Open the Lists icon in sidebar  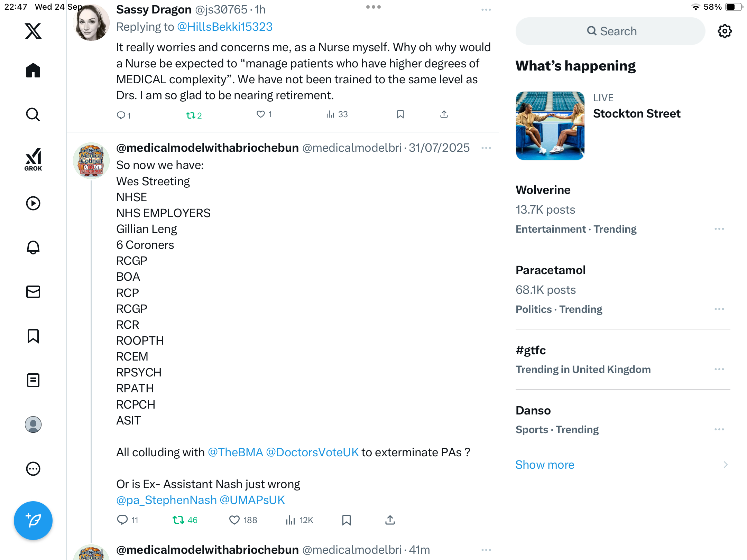[33, 380]
